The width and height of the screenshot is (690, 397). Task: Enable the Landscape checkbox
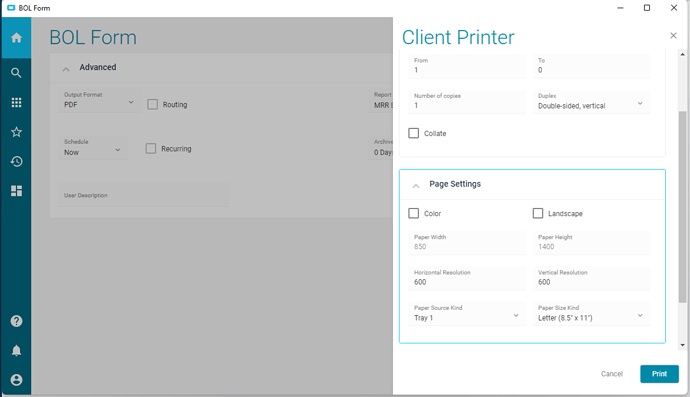tap(538, 213)
